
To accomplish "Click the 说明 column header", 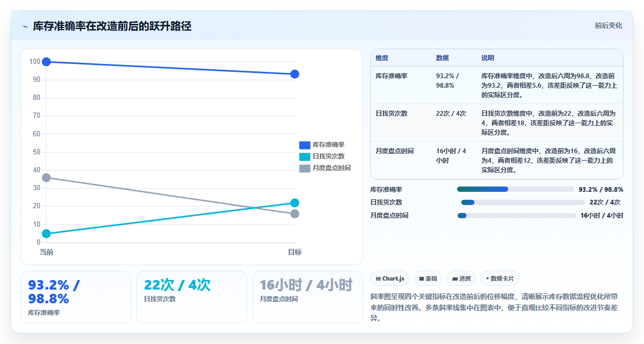I will pos(488,58).
